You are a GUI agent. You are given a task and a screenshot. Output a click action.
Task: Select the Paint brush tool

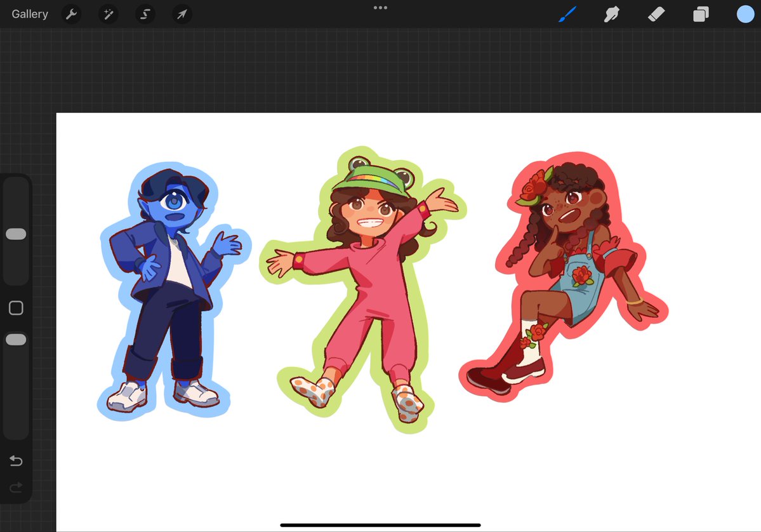pyautogui.click(x=567, y=14)
